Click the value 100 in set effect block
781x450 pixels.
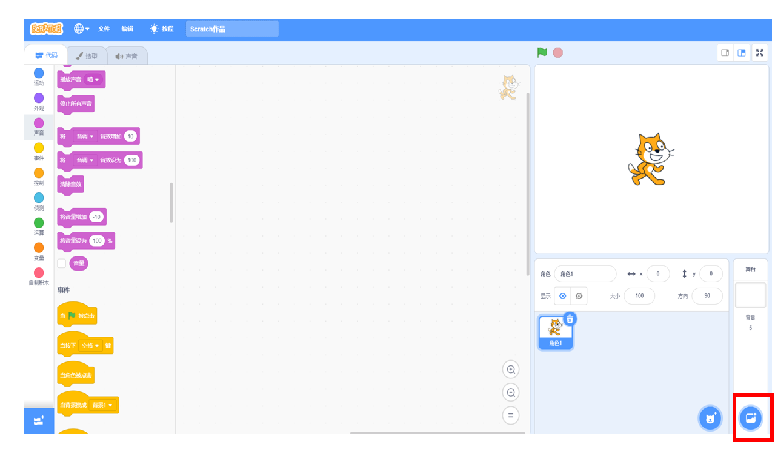pyautogui.click(x=131, y=160)
